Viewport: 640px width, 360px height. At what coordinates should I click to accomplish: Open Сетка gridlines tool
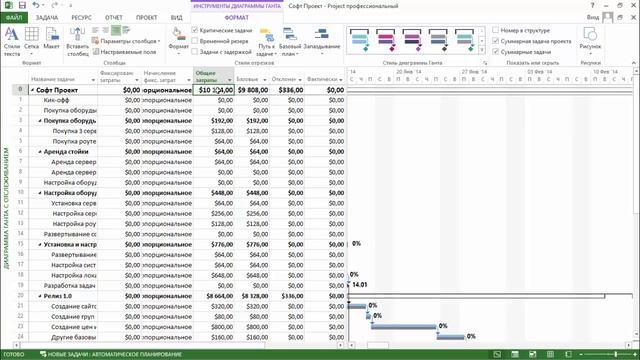(x=31, y=42)
